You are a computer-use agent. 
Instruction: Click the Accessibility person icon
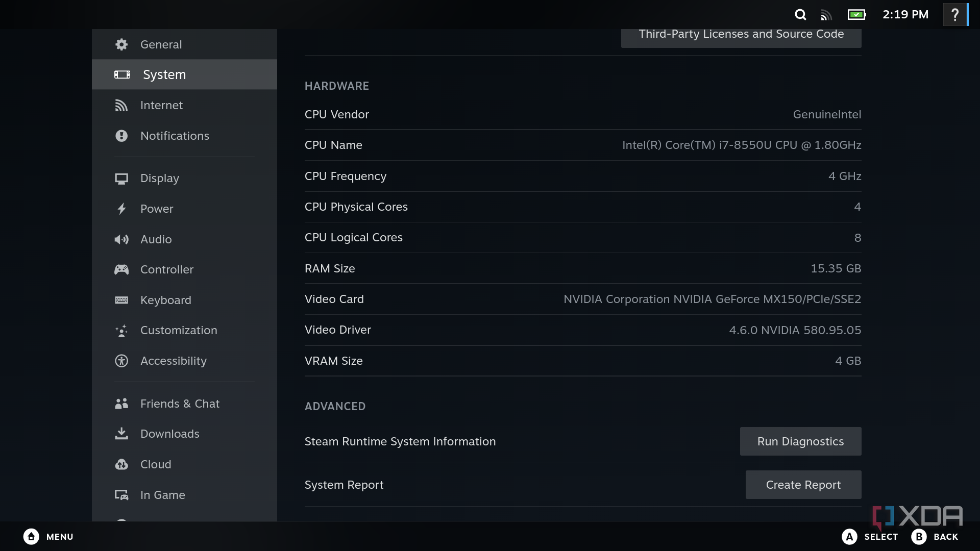(121, 361)
